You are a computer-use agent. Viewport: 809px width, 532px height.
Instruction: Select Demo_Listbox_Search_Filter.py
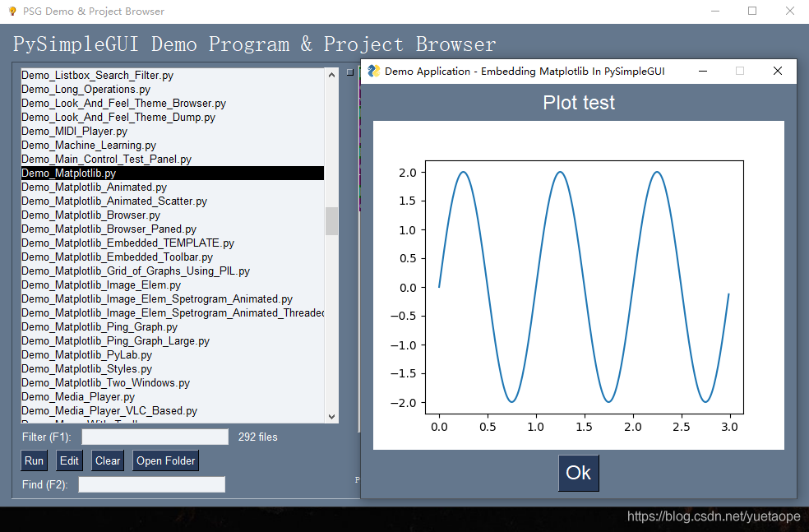click(173, 76)
